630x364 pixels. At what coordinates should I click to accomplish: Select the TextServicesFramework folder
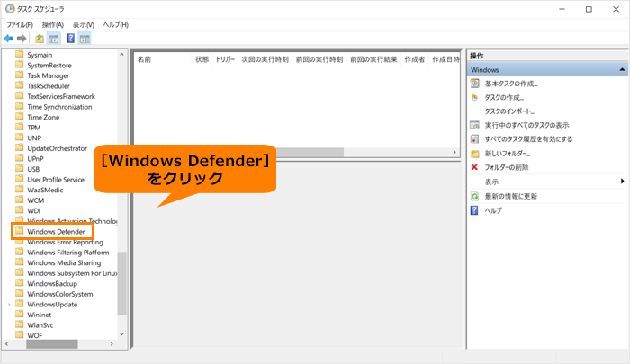(x=61, y=97)
